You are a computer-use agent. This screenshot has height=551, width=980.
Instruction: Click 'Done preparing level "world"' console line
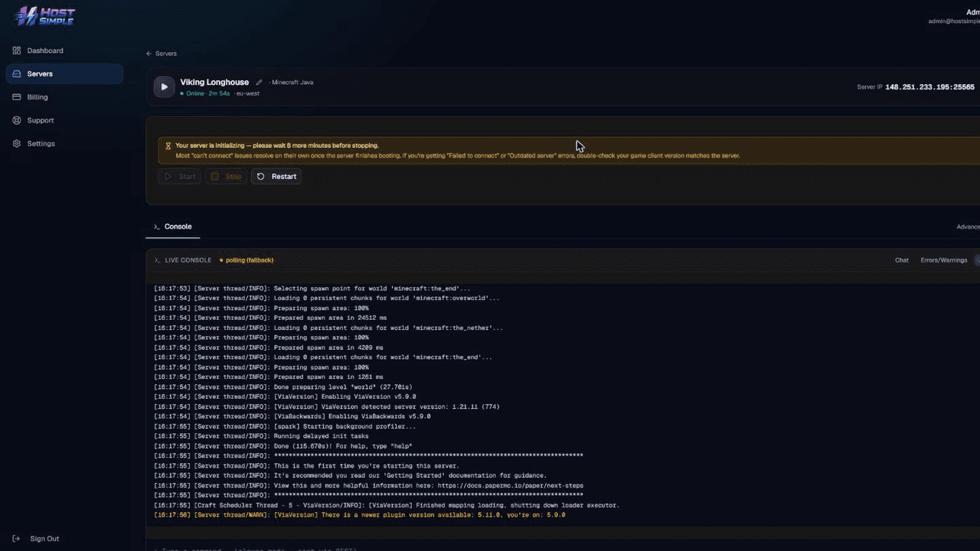(x=283, y=386)
